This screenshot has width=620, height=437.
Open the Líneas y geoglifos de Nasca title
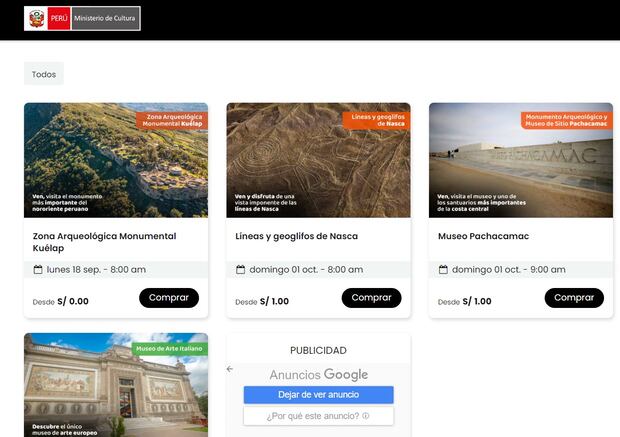pyautogui.click(x=296, y=237)
